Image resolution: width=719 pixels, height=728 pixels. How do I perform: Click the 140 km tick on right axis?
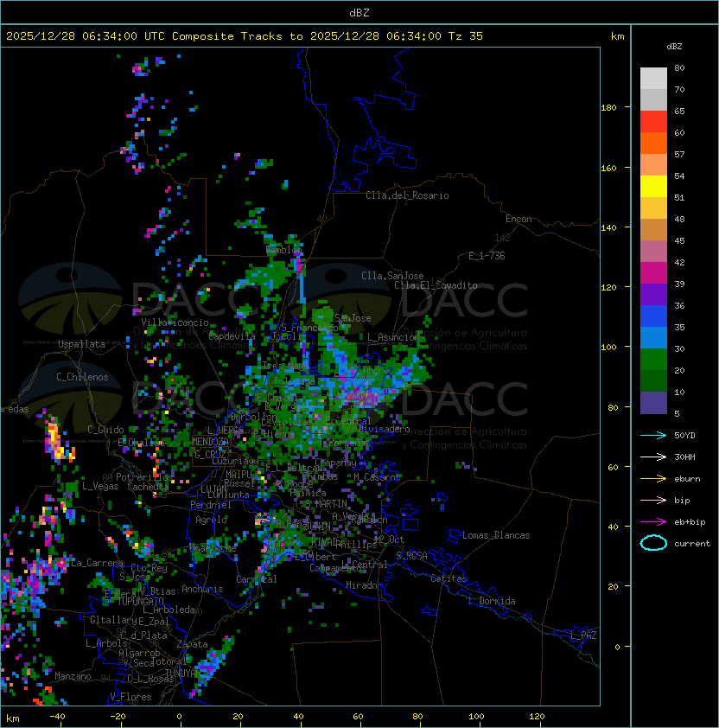608,227
